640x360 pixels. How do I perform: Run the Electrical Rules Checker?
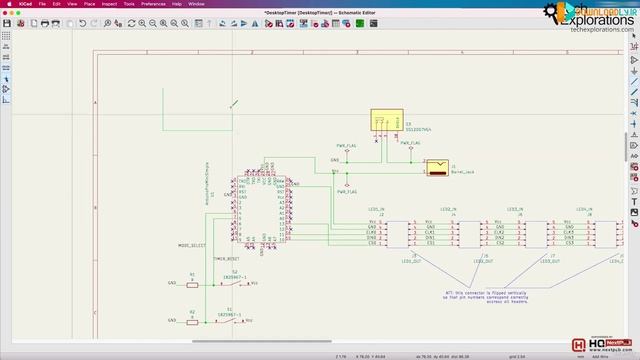[x=314, y=24]
